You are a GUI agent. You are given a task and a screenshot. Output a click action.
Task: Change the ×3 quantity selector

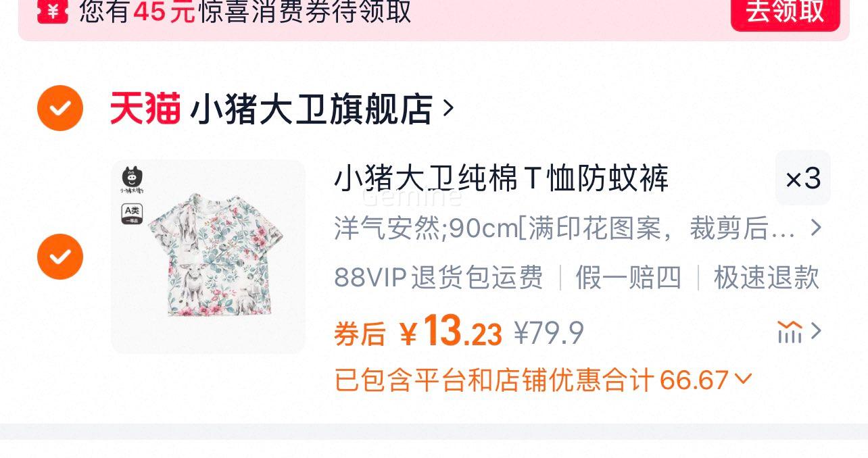(803, 178)
